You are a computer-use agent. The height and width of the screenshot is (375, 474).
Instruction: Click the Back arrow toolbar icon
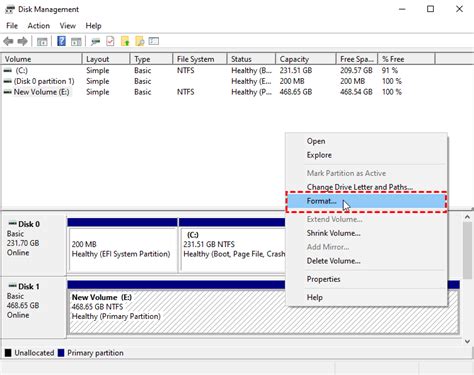8,42
